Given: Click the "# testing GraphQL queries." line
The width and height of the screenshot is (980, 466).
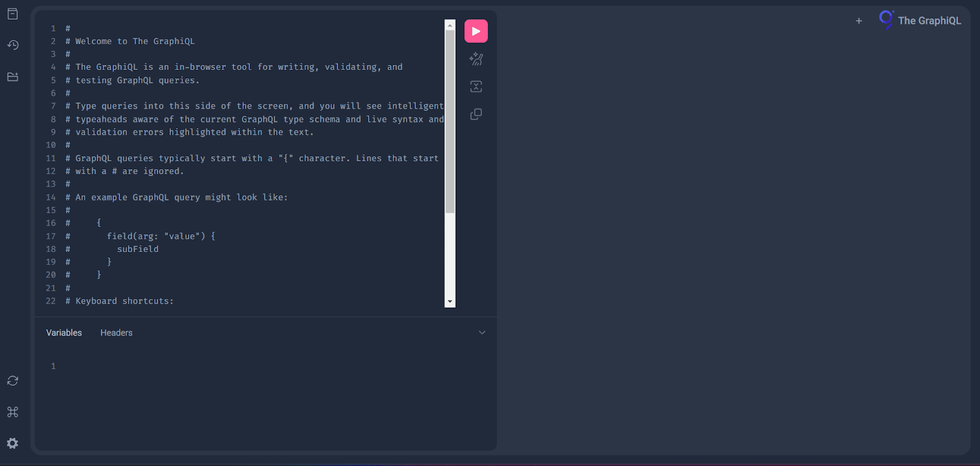Looking at the screenshot, I should tap(132, 80).
